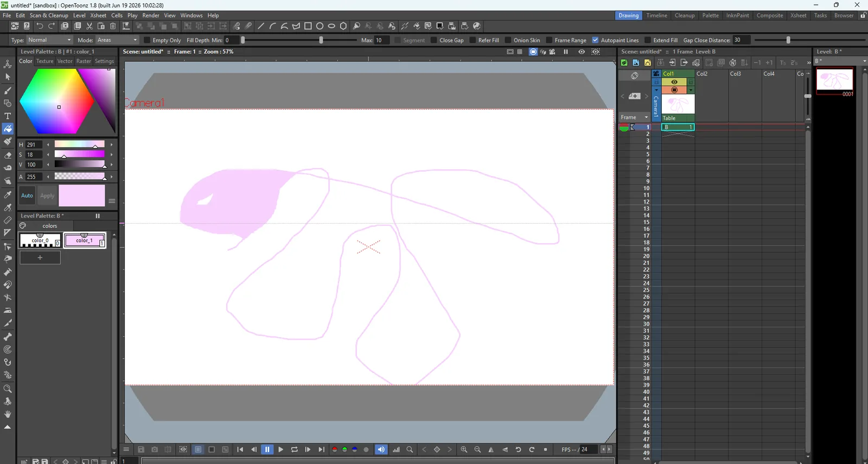
Task: Enable the Refer Fill checkbox
Action: coord(473,40)
